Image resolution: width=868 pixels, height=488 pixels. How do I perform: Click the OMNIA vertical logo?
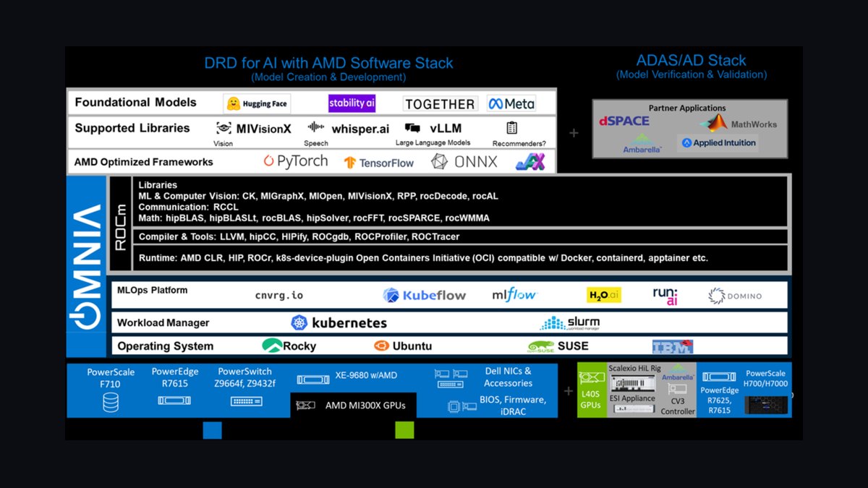click(86, 265)
